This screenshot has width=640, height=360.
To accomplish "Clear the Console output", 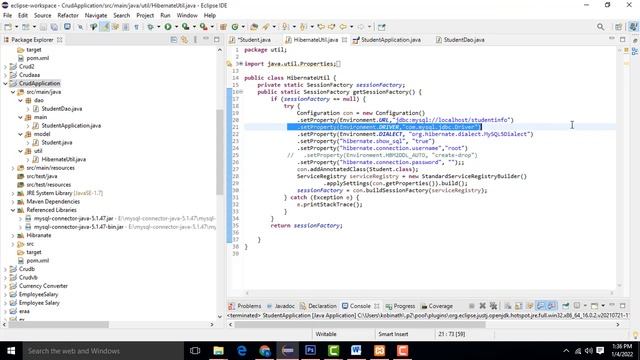I will [x=508, y=306].
